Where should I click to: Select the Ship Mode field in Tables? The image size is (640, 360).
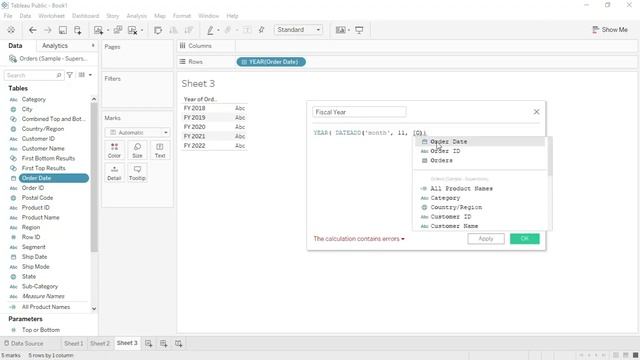[36, 267]
